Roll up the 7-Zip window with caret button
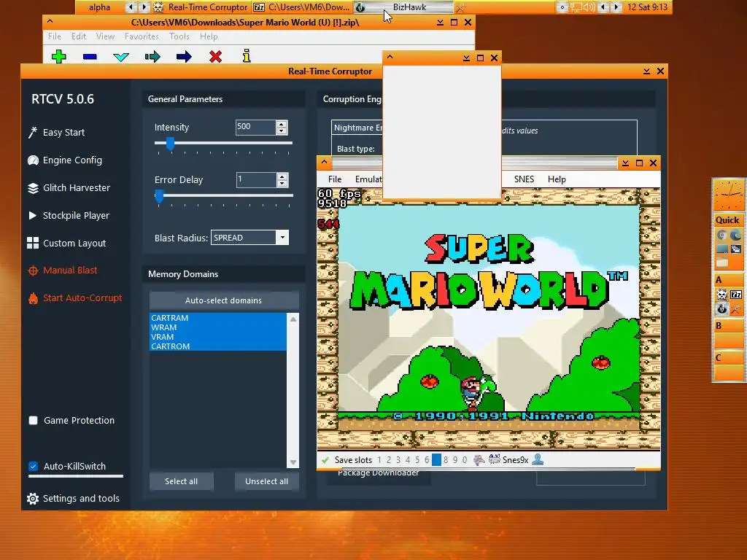Viewport: 747px width, 560px height. pos(50,22)
